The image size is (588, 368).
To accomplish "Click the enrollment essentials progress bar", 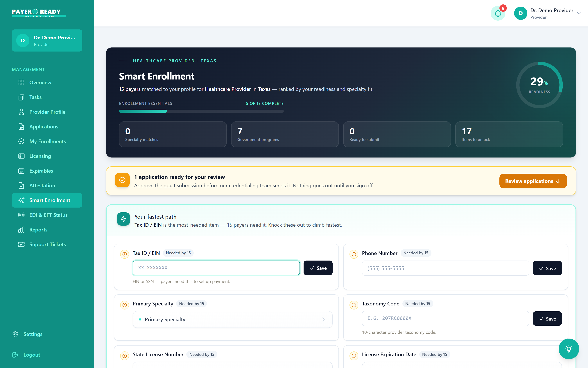I will (201, 111).
